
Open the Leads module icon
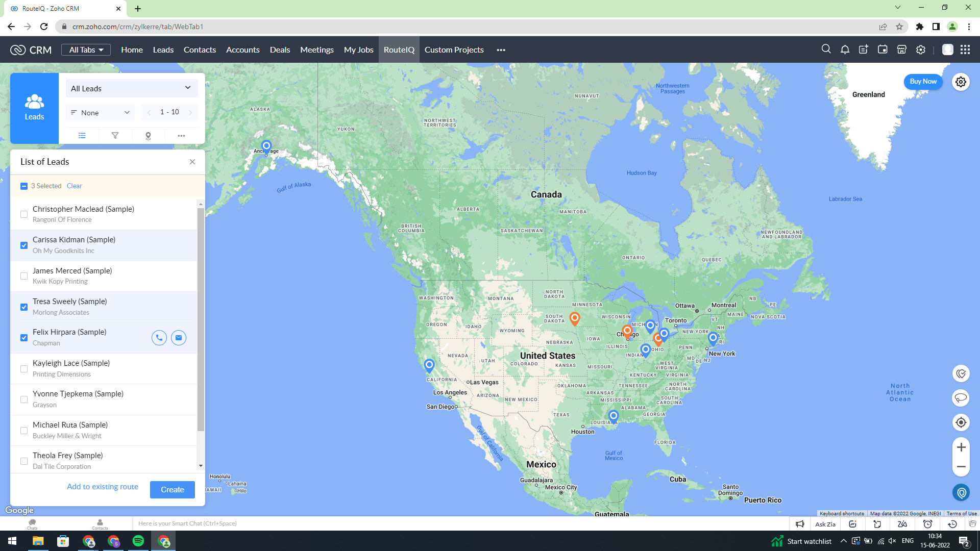pyautogui.click(x=34, y=106)
